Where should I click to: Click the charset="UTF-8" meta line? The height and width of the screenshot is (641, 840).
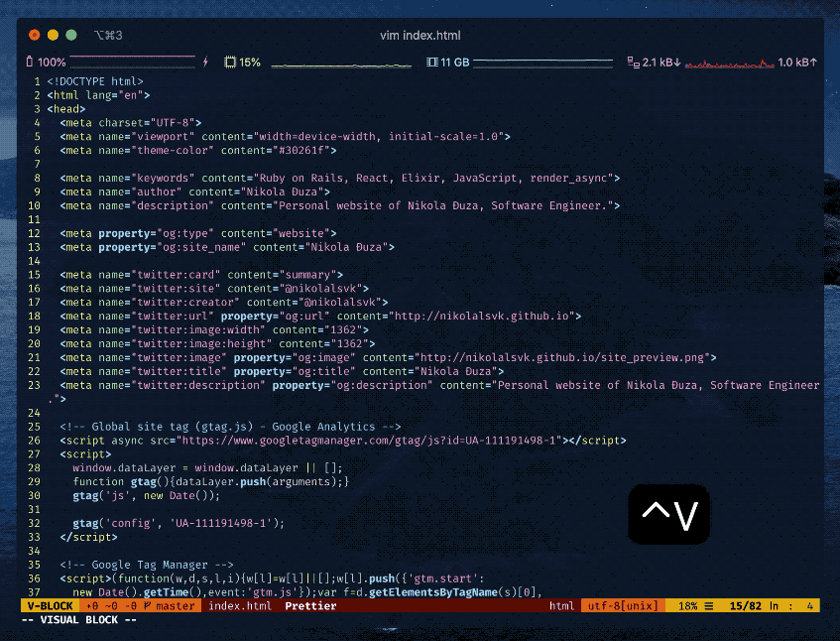pos(131,123)
